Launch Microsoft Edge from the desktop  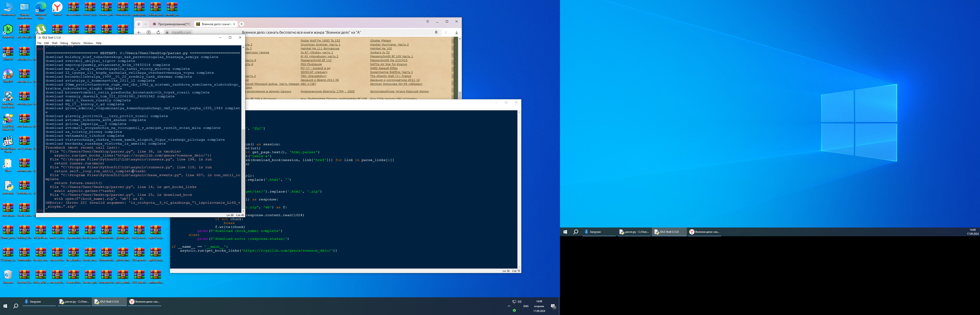tap(41, 10)
